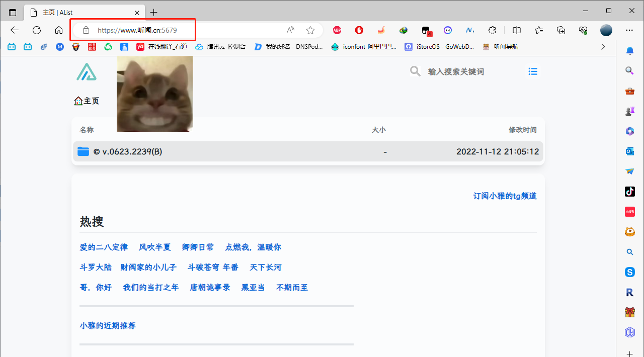The width and height of the screenshot is (644, 357).
Task: Open hot search 爱的二八定律
Action: (x=104, y=247)
